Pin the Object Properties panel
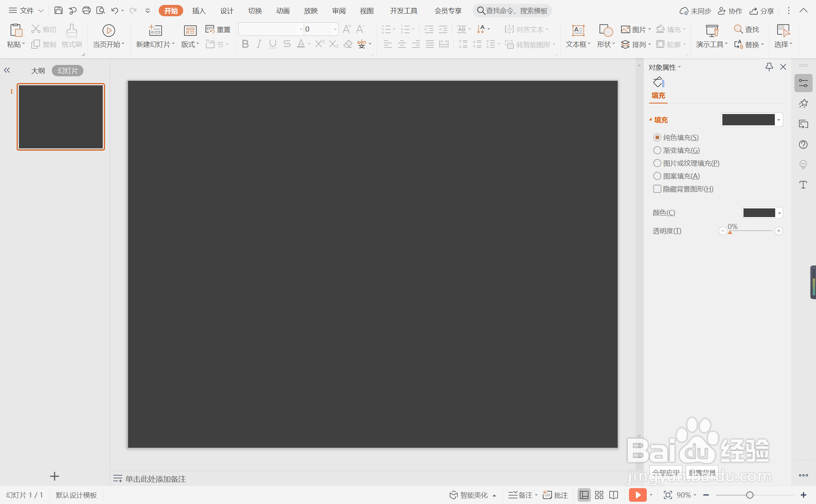The image size is (816, 504). [x=769, y=67]
